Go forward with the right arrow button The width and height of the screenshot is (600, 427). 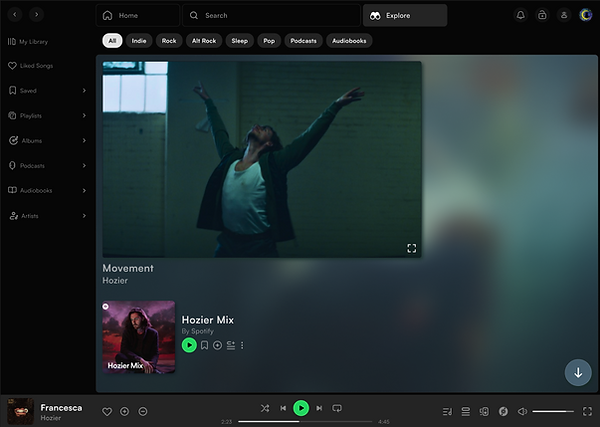click(36, 15)
